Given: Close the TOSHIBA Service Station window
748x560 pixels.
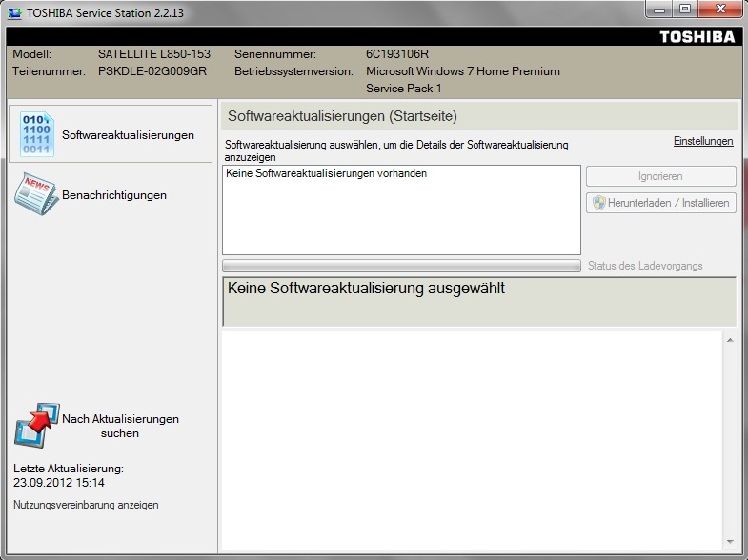Looking at the screenshot, I should [x=720, y=10].
